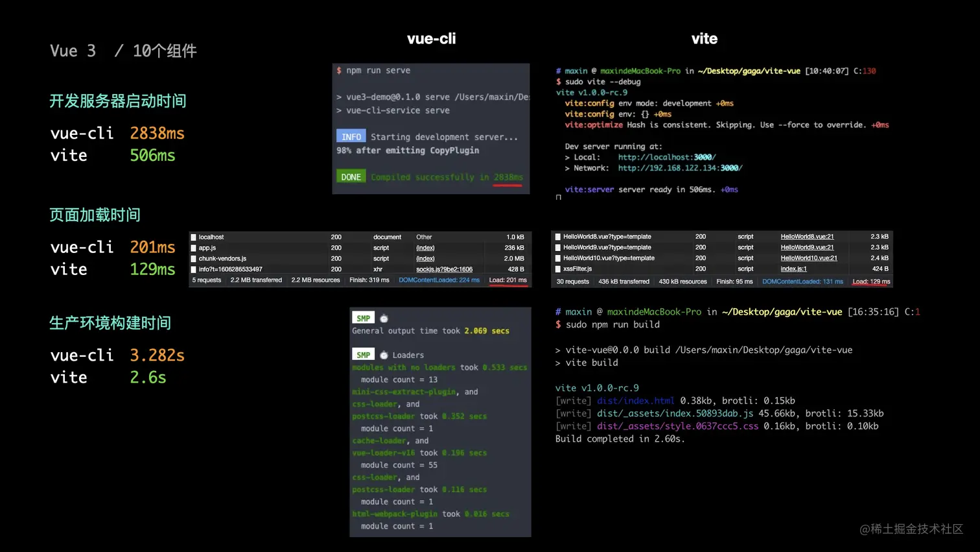Image resolution: width=980 pixels, height=552 pixels.
Task: Click 'Finish: 319 ms' in the status bar
Action: (x=369, y=280)
